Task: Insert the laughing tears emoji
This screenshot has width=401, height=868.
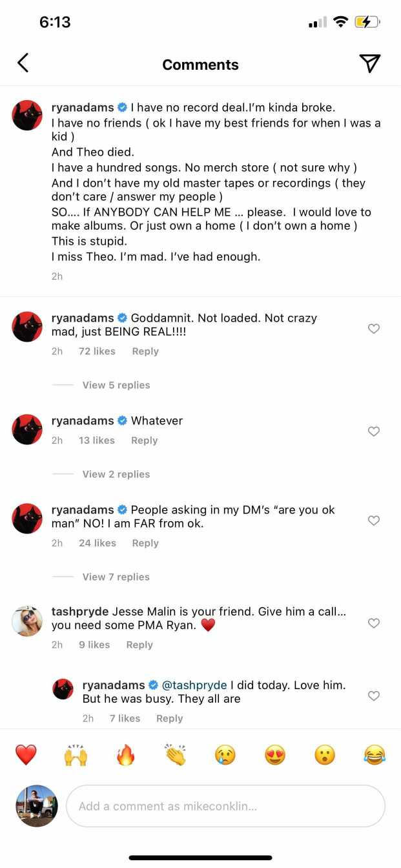Action: coord(375,754)
